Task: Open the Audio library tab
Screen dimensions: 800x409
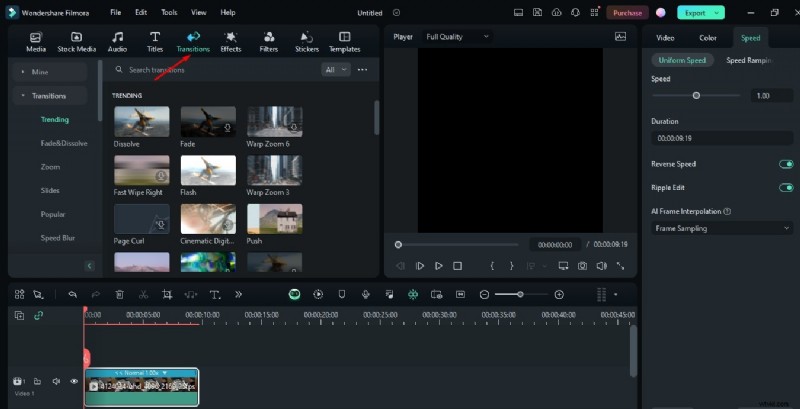Action: point(117,42)
